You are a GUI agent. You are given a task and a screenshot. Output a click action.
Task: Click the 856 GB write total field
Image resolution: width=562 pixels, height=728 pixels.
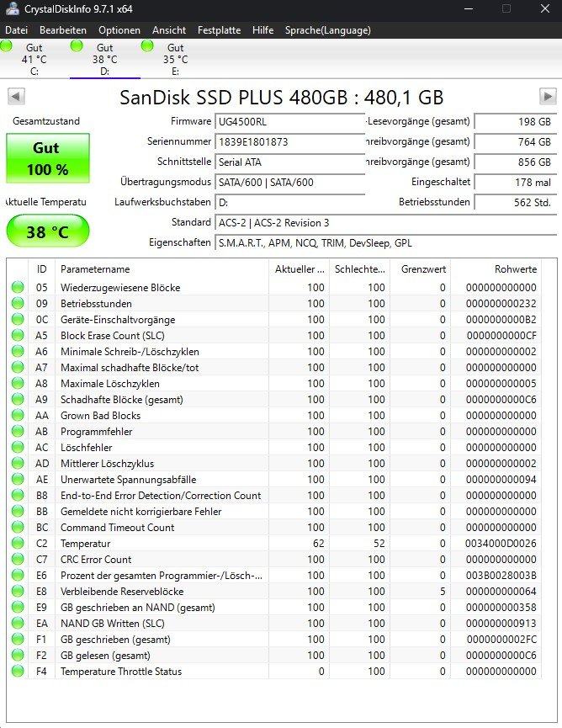(x=515, y=162)
